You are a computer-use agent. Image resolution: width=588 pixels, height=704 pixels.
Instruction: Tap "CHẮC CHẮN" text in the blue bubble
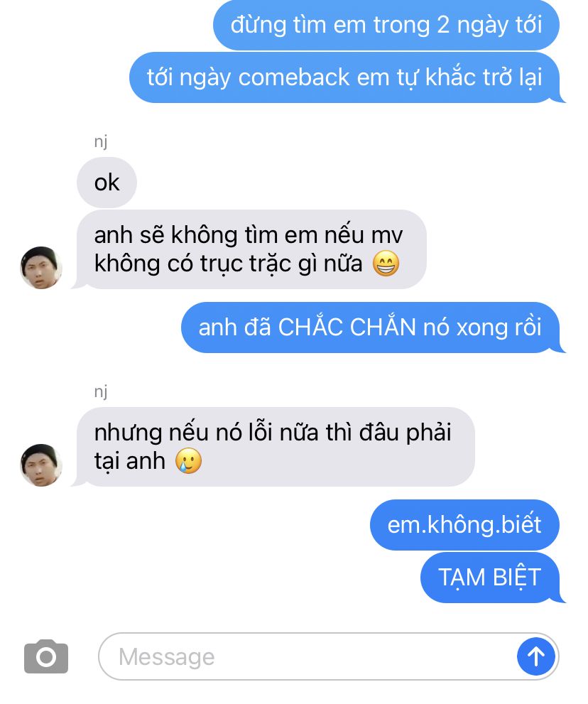coord(347,326)
